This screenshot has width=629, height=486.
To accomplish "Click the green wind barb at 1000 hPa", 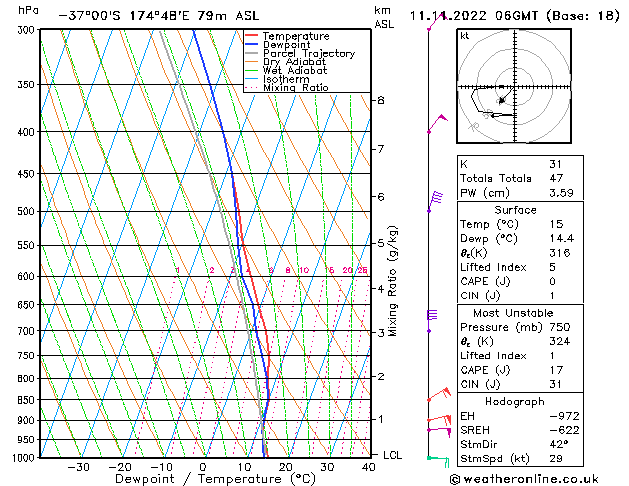I will tap(438, 462).
